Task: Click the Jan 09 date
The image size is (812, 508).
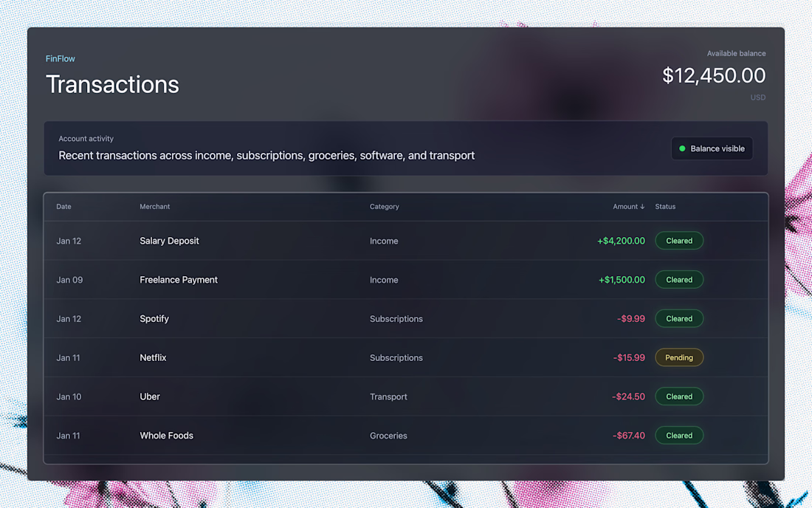Action: coord(69,280)
